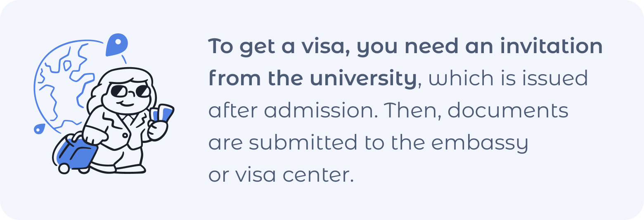Viewport: 644px width, 220px height.
Task: Click the bold phrase 'from the university'
Action: [313, 78]
